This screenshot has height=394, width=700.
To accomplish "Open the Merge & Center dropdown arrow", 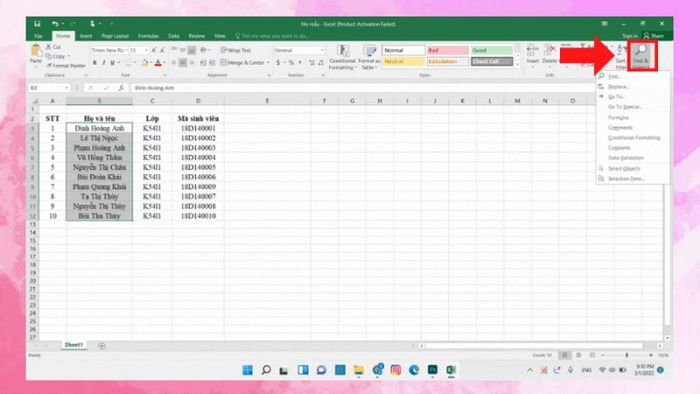I will click(268, 63).
